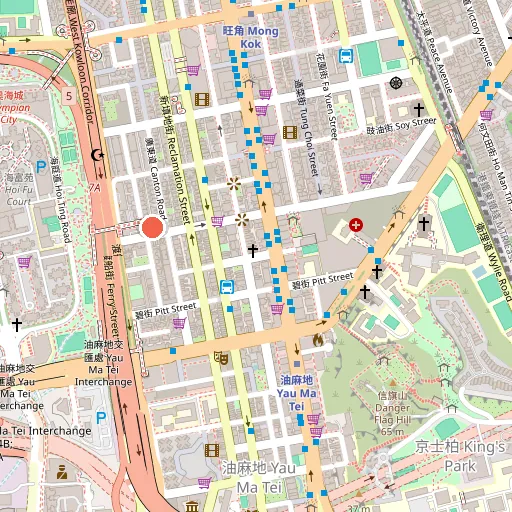Image resolution: width=512 pixels, height=512 pixels.
Task: Click the cinema icon next to Tung Choi Street
Action: (290, 133)
